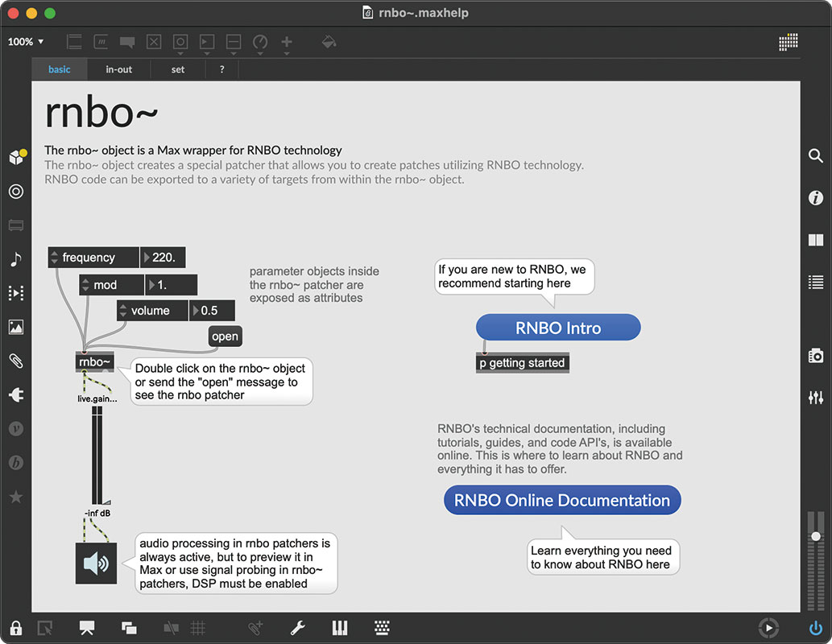Select the paint bucket format tool

click(x=329, y=42)
